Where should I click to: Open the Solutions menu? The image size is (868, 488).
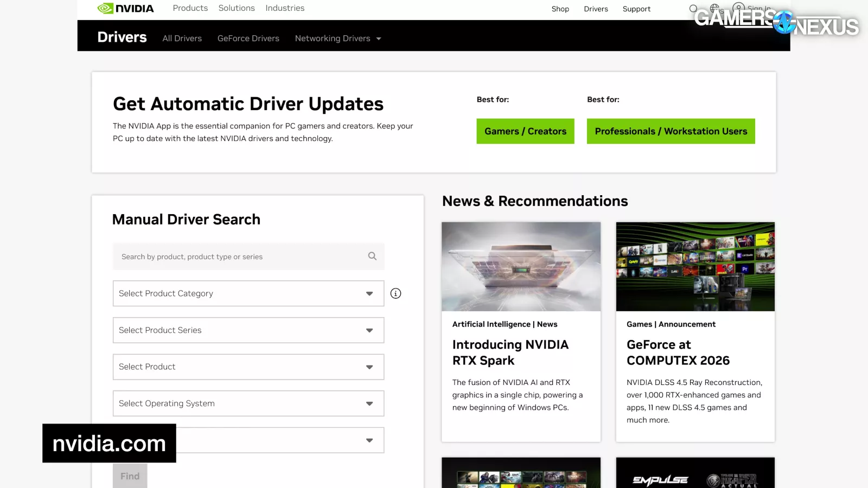[237, 8]
